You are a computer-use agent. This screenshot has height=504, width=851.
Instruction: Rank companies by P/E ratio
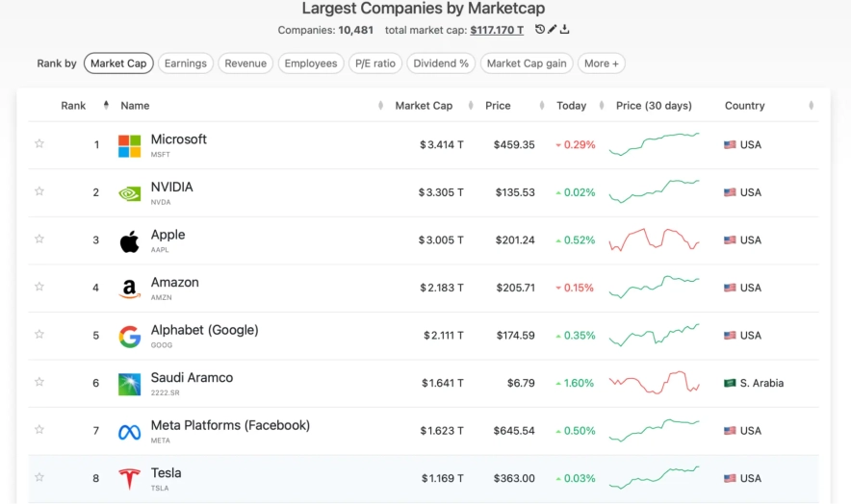pyautogui.click(x=374, y=63)
